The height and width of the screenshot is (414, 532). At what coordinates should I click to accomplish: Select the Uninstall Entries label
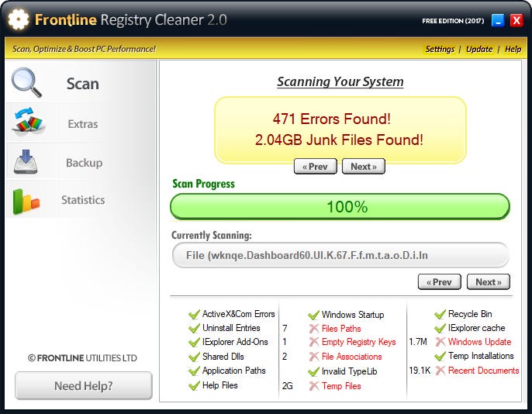pyautogui.click(x=231, y=328)
